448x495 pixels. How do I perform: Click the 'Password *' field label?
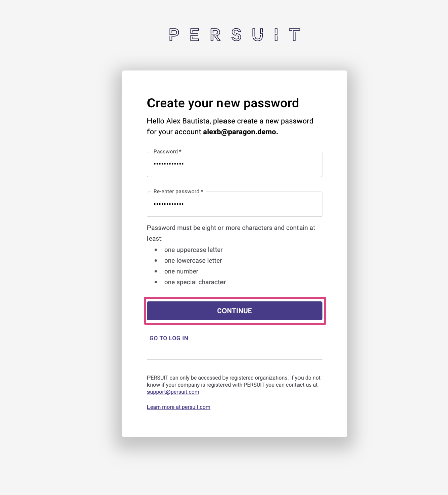pyautogui.click(x=167, y=152)
